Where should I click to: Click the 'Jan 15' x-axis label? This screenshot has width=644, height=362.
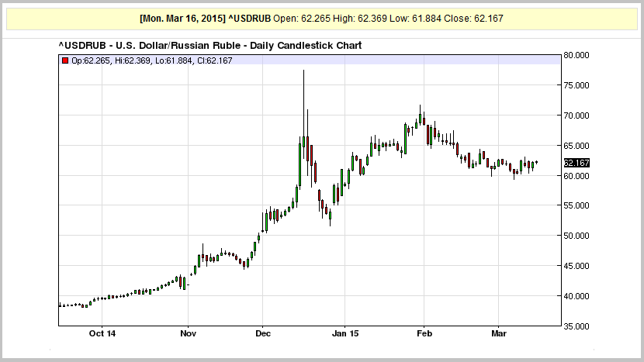[x=345, y=333]
